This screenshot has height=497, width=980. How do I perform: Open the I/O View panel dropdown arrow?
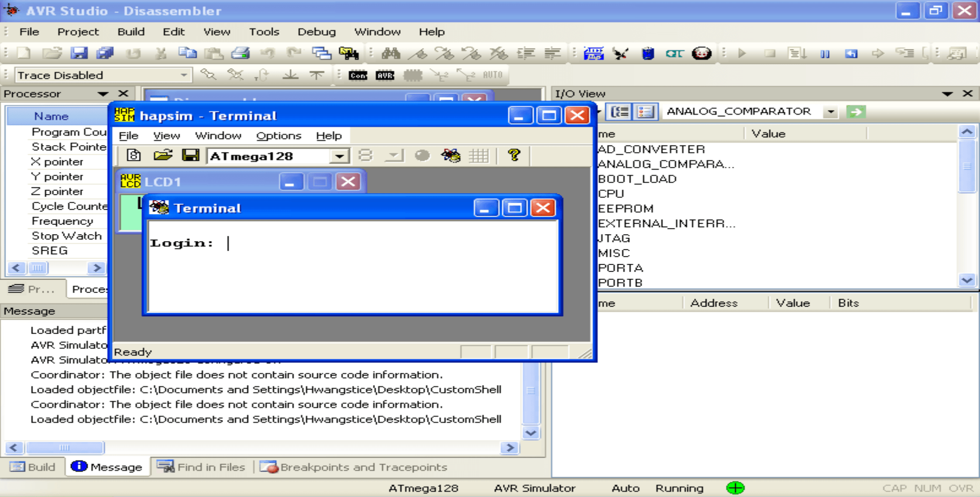(947, 93)
